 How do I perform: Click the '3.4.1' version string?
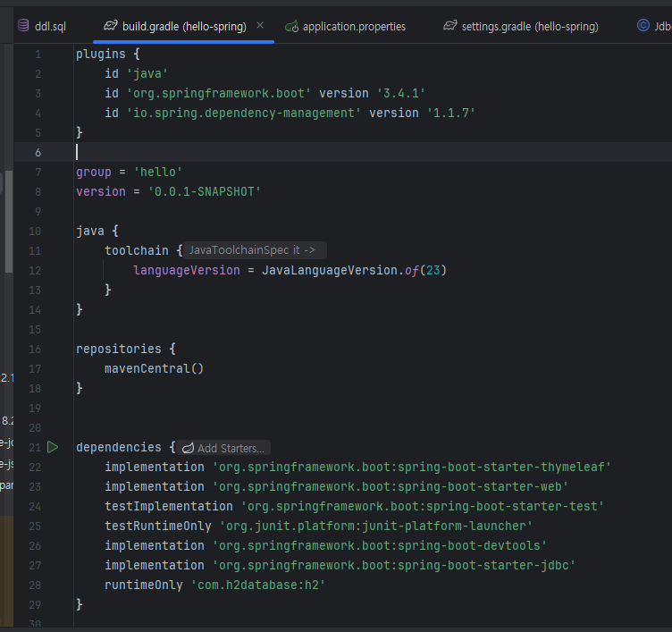pos(400,94)
